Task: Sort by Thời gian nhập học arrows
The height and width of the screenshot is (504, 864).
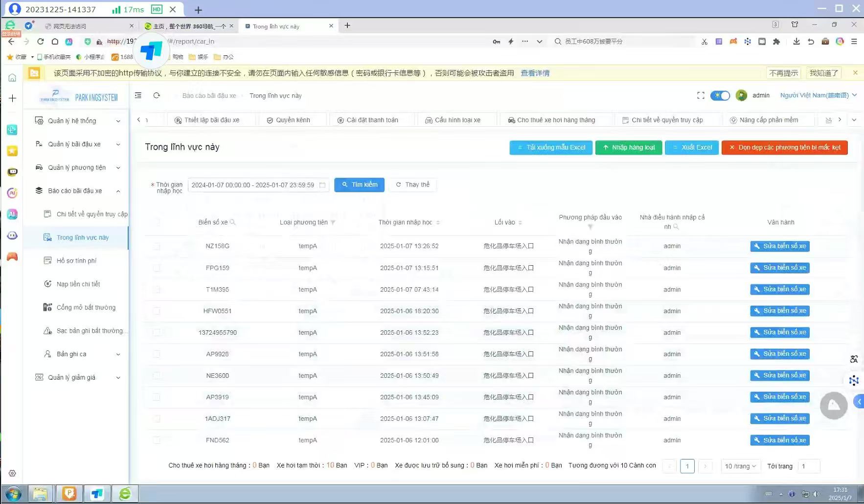Action: tap(438, 222)
